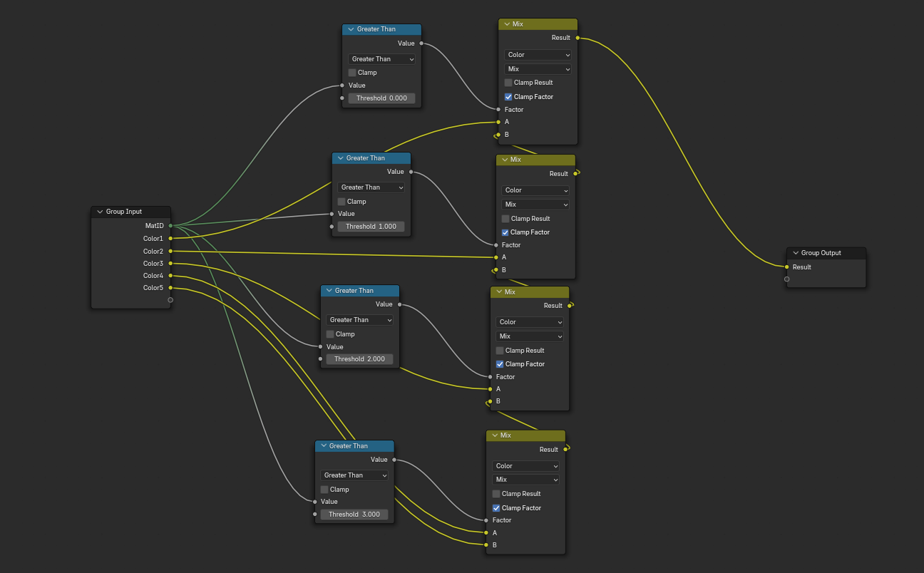Click the empty socket below Result on Group Output
The height and width of the screenshot is (573, 924).
point(787,279)
